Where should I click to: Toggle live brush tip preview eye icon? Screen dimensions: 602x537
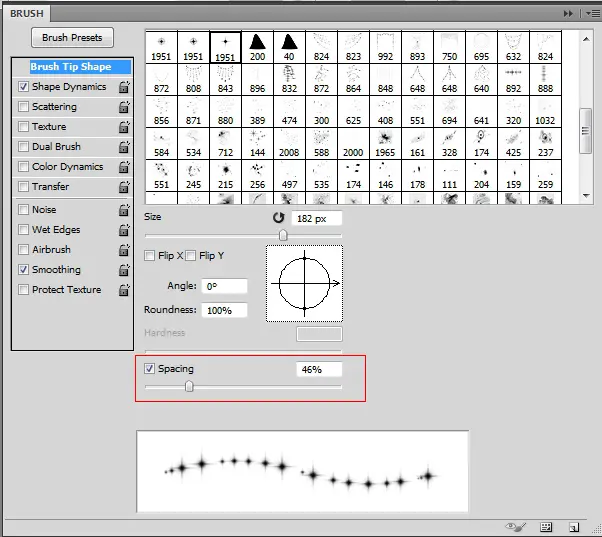point(515,527)
